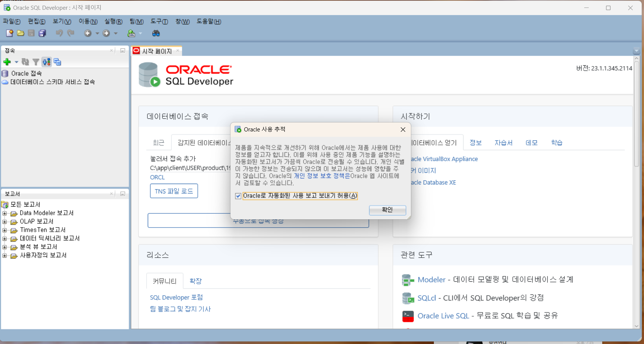Screen dimensions: 644x344
Task: Open the 도움말(H) menu
Action: pyautogui.click(x=209, y=21)
